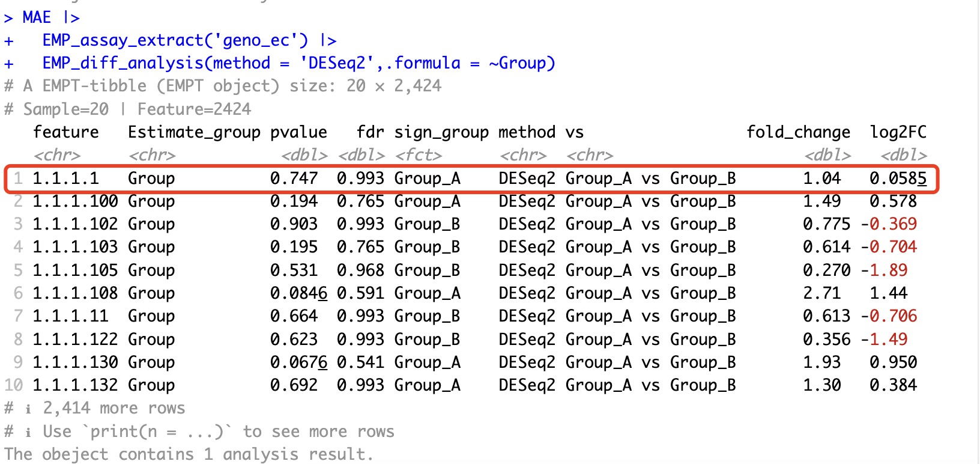Select the 'pvalue' column header
Image resolution: width=980 pixels, height=464 pixels.
(x=298, y=132)
